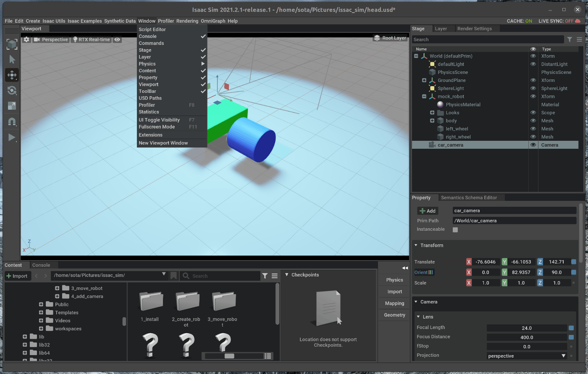The height and width of the screenshot is (374, 588).
Task: Open the Isaac Examples menu
Action: [84, 21]
